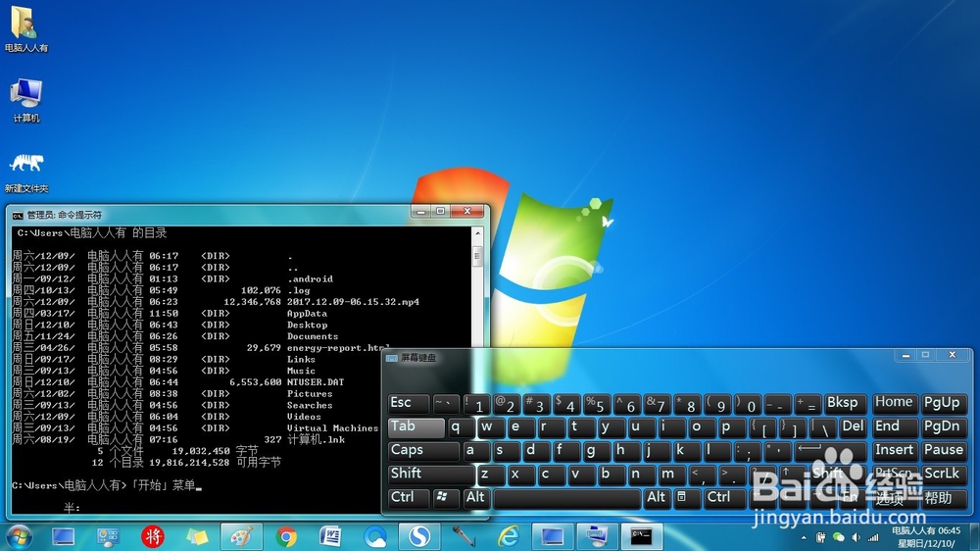The image size is (980, 551).
Task: Click the PgDn key
Action: 944,427
